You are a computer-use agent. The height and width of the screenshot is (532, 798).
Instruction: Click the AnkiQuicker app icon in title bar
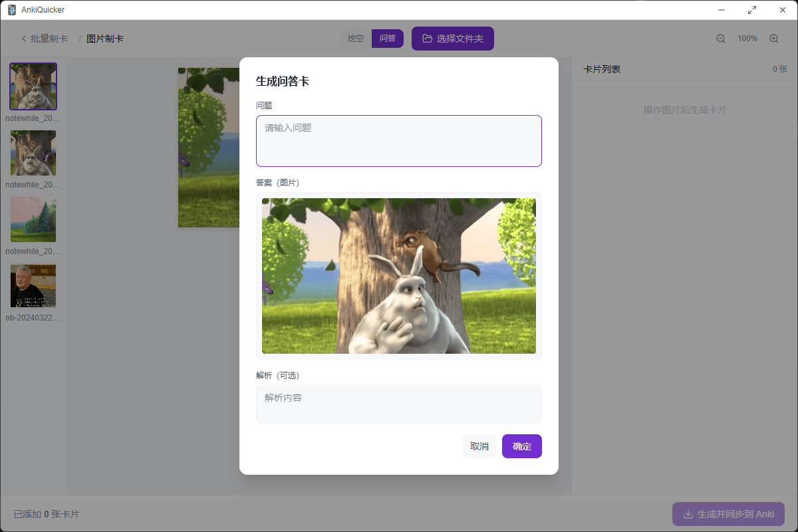(x=12, y=10)
